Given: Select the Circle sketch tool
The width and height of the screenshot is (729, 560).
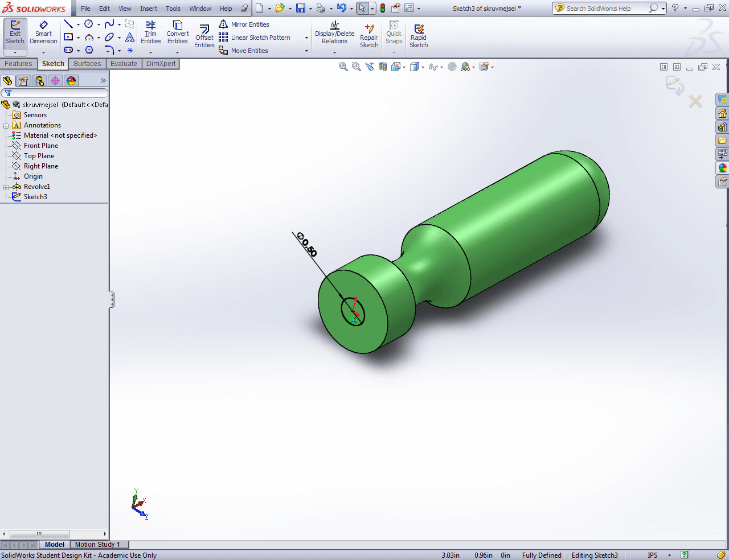Looking at the screenshot, I should (x=89, y=24).
